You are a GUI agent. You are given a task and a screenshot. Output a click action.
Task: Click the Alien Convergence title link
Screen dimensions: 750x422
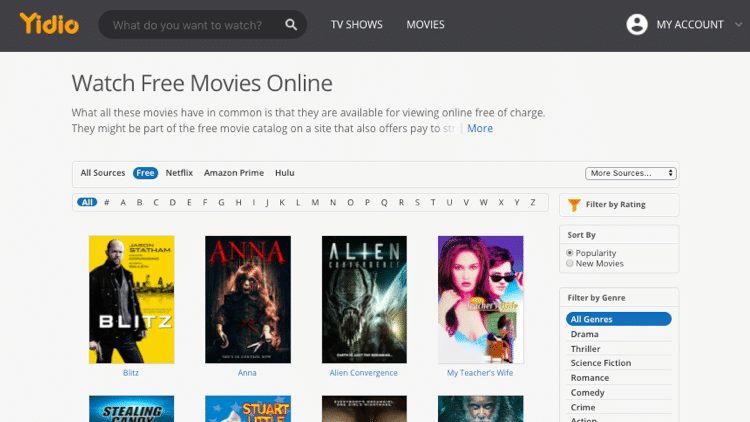[x=364, y=373]
